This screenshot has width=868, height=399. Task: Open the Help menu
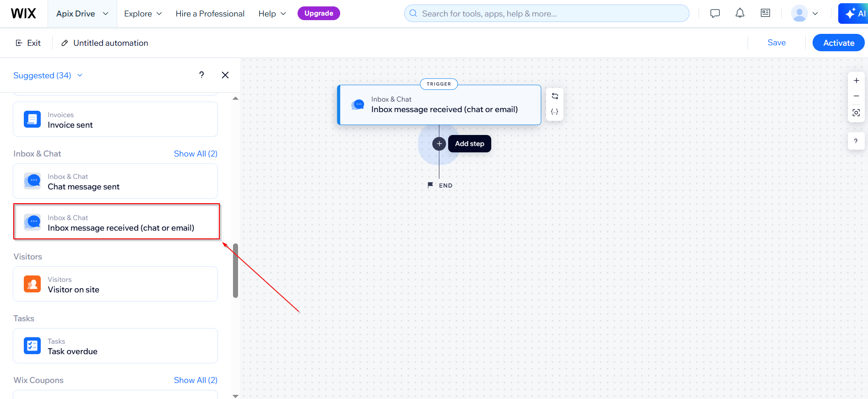(272, 14)
